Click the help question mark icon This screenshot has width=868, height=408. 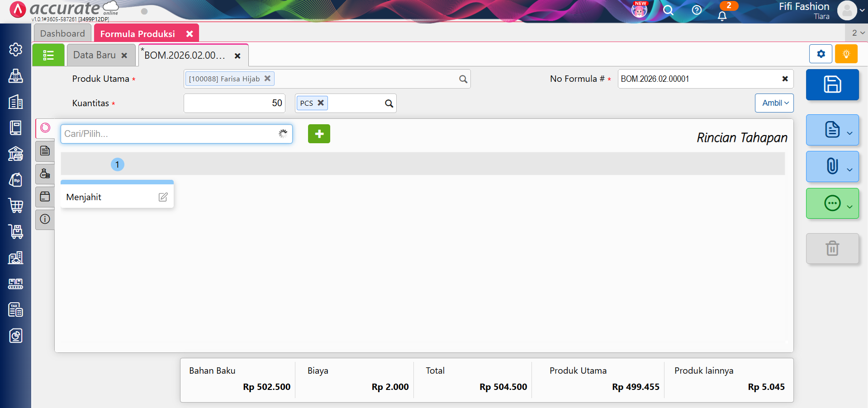coord(697,10)
